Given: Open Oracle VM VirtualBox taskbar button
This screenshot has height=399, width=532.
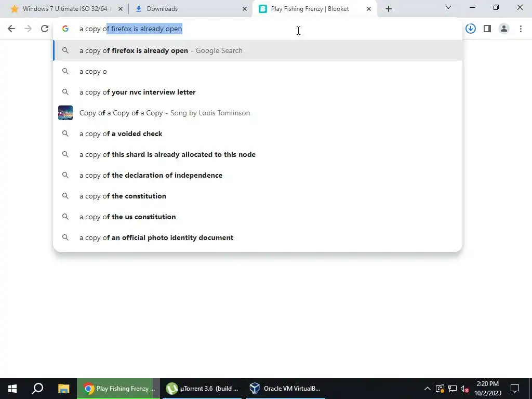Looking at the screenshot, I should pos(285,389).
